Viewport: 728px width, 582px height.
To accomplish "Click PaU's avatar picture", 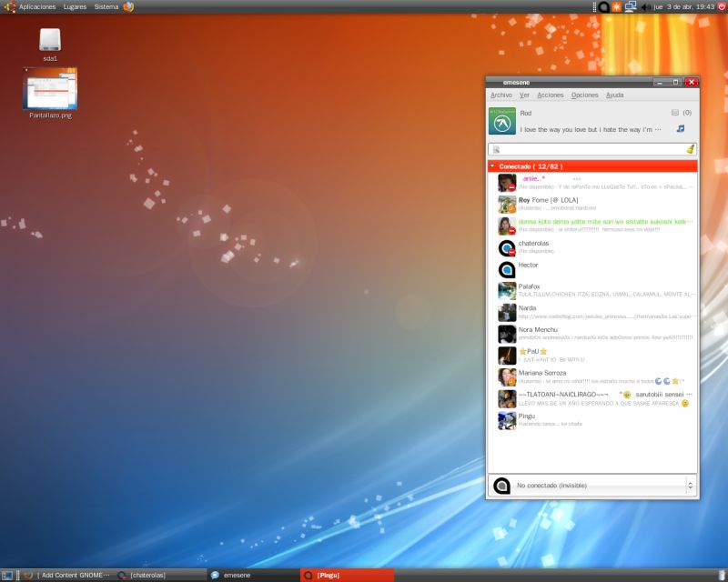I will (507, 356).
